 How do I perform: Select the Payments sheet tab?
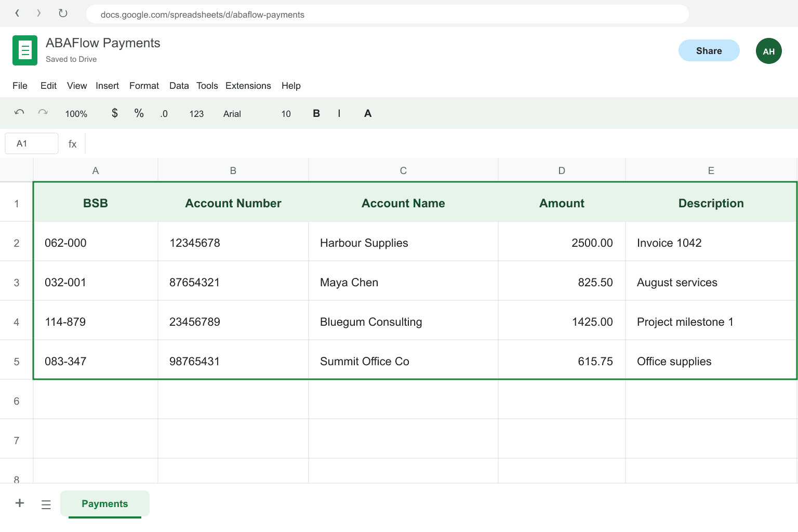point(105,503)
